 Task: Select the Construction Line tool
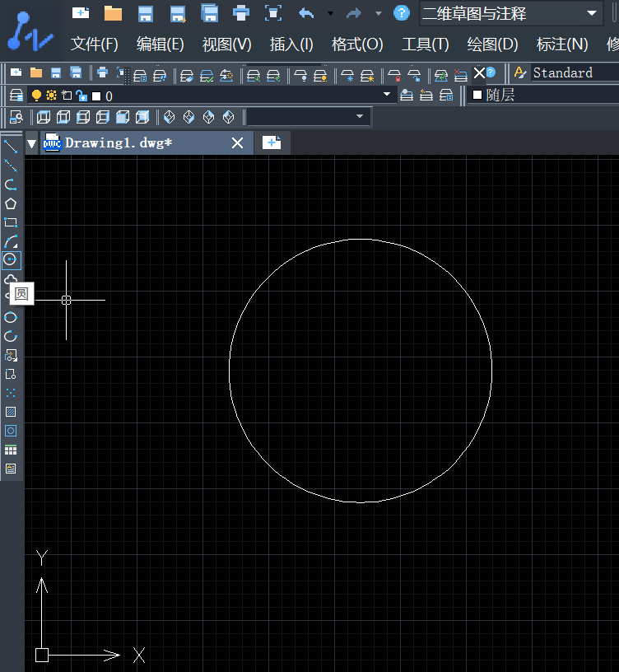click(x=10, y=166)
